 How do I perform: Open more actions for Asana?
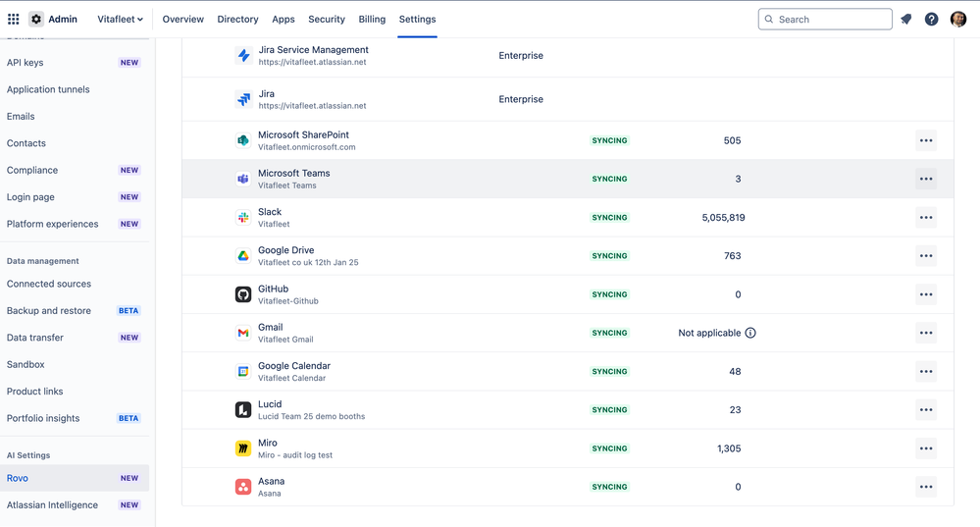[926, 487]
